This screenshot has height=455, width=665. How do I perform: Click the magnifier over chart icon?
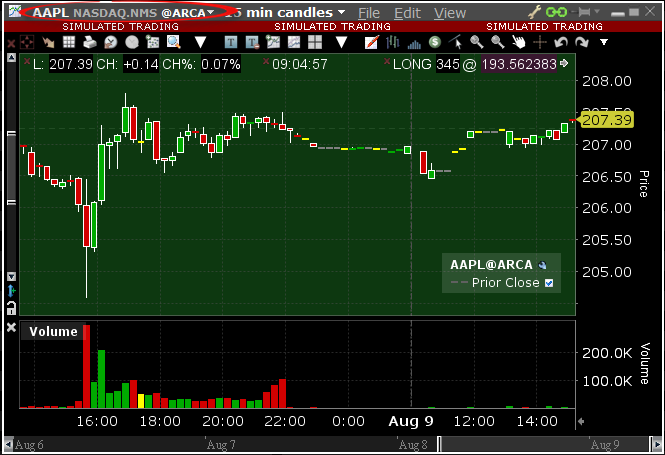pos(174,42)
